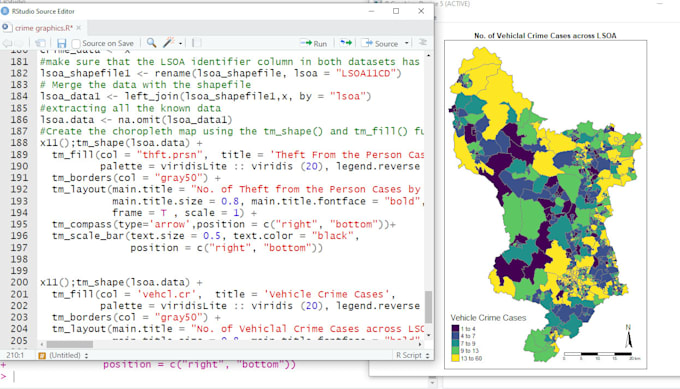680x389 pixels.
Task: Click the console scrollbar down arrow
Action: [x=432, y=382]
